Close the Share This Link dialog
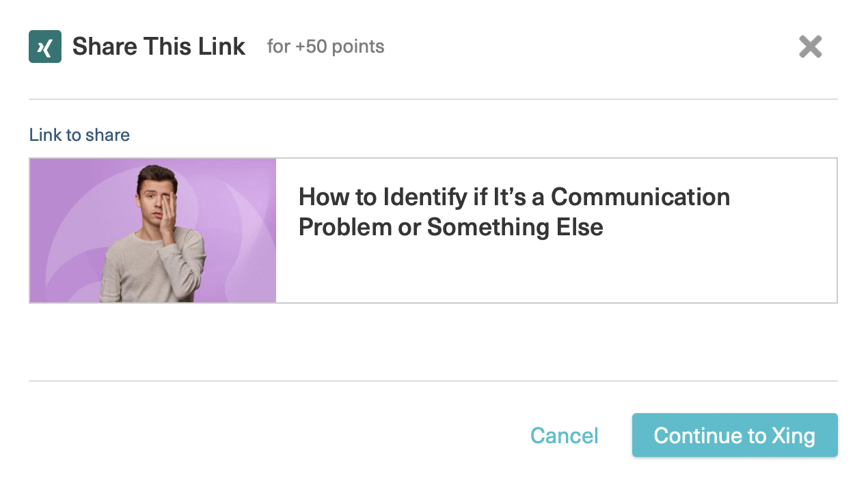 click(x=811, y=47)
